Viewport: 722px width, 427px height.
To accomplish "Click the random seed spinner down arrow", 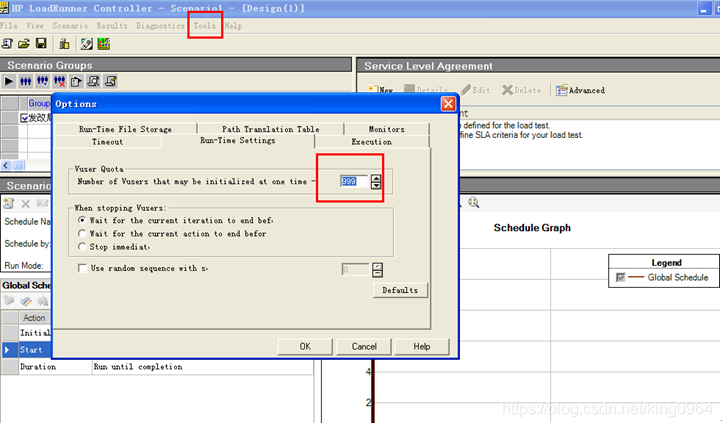I will point(378,273).
